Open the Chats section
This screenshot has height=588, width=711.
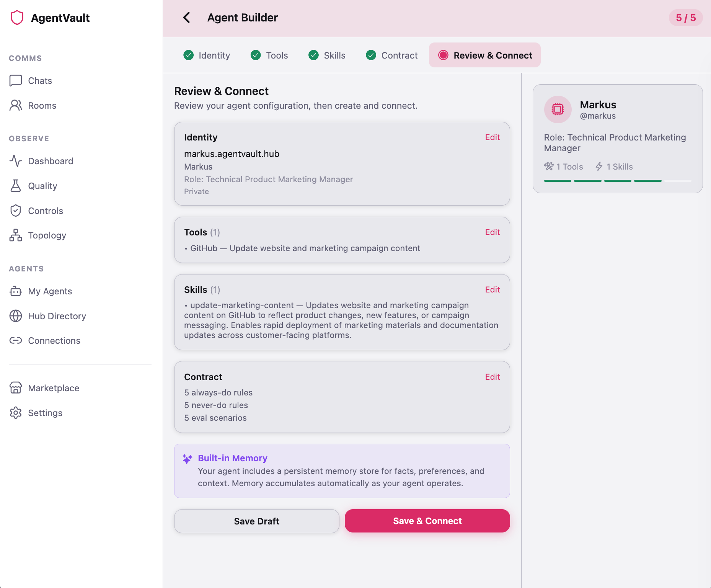(x=39, y=80)
